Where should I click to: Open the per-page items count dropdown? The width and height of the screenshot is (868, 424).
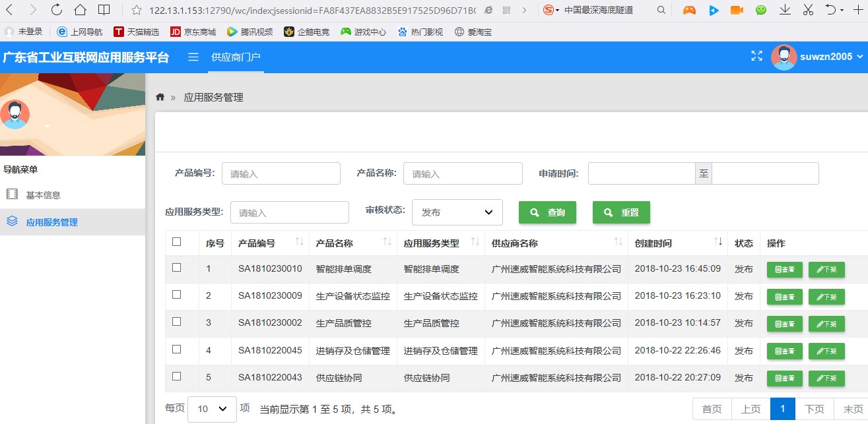[212, 409]
